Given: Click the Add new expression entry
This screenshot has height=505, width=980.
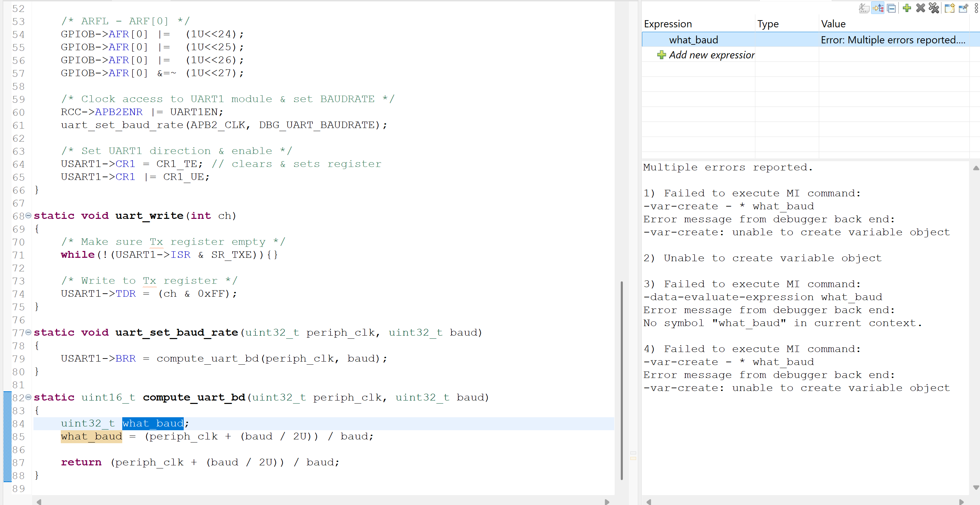Looking at the screenshot, I should coord(712,55).
